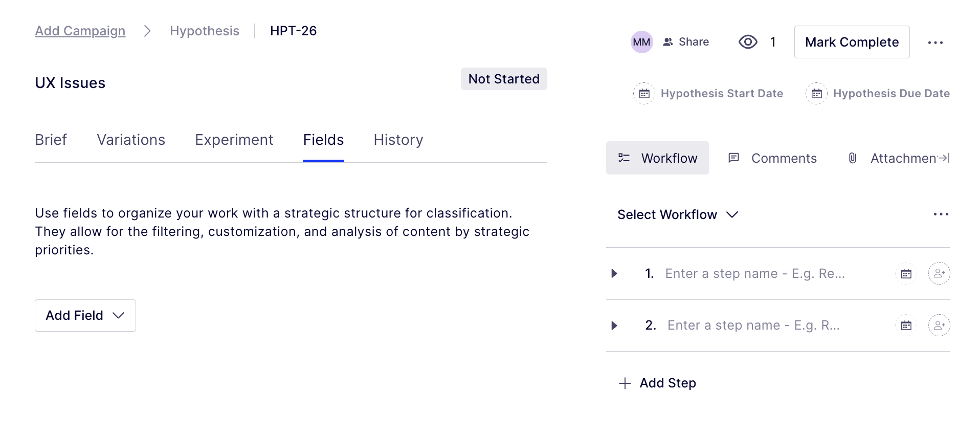Click the Share button label

tap(694, 42)
